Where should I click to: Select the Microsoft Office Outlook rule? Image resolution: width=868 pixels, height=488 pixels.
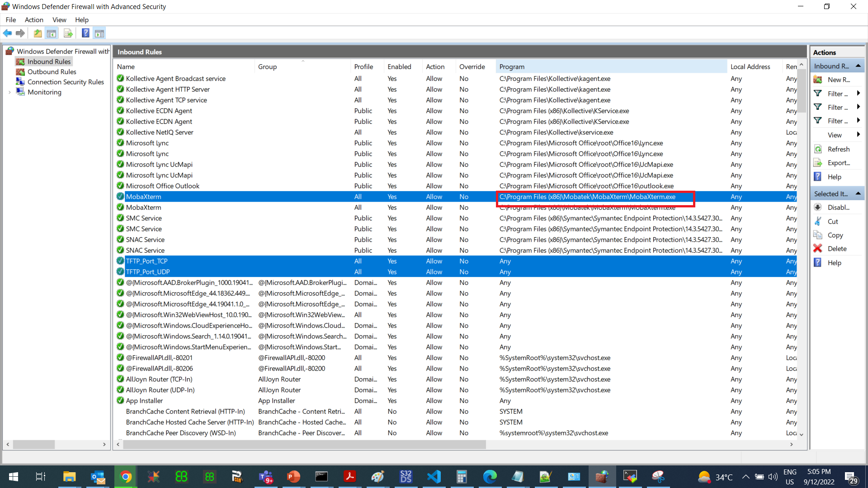[456, 186]
